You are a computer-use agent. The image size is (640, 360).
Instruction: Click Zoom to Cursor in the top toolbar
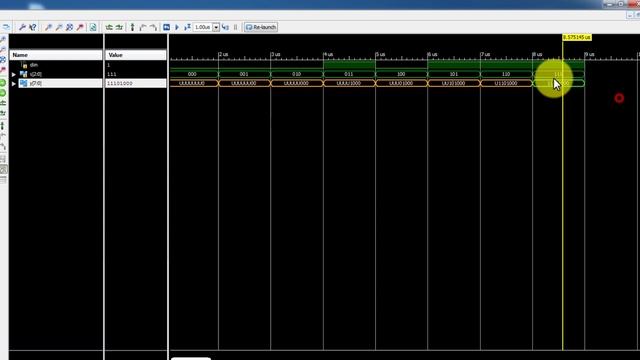click(x=80, y=27)
